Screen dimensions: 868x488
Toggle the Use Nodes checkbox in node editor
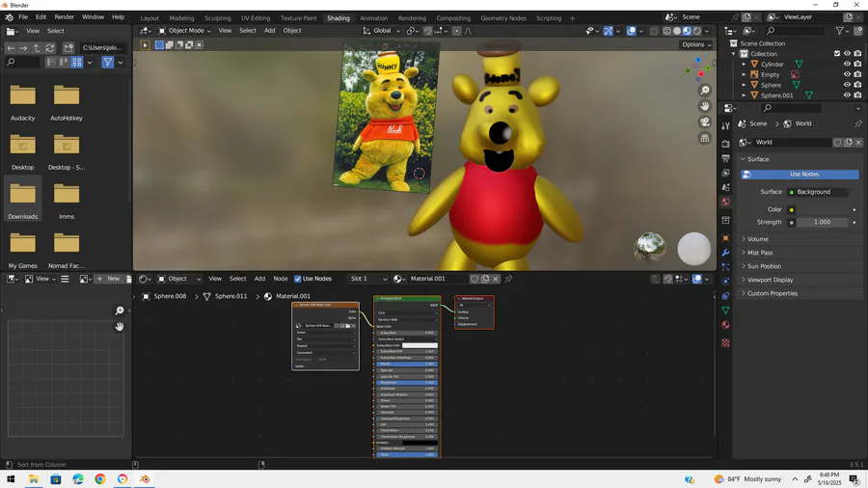[x=298, y=279]
